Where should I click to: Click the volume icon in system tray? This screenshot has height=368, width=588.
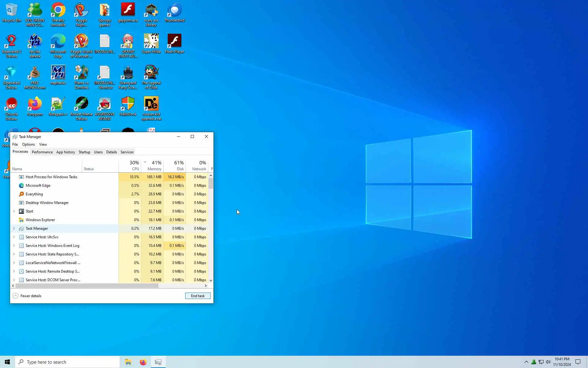pos(548,362)
